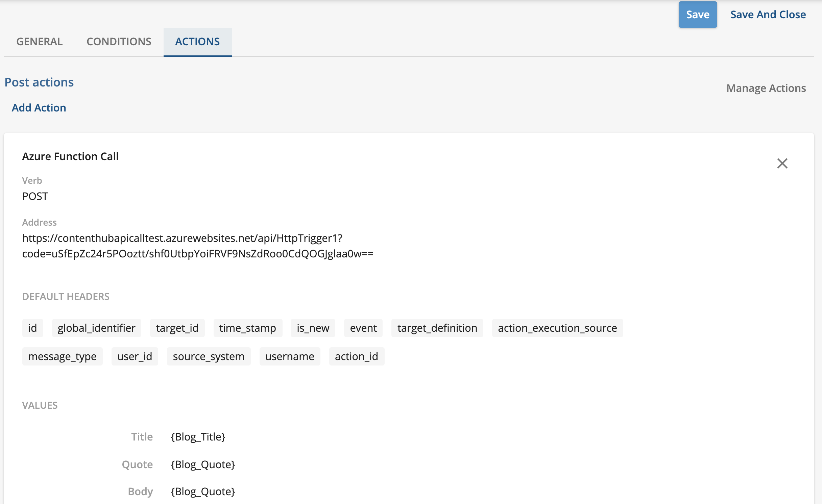Viewport: 822px width, 504px height.
Task: Click the action_id header tag
Action: point(357,356)
